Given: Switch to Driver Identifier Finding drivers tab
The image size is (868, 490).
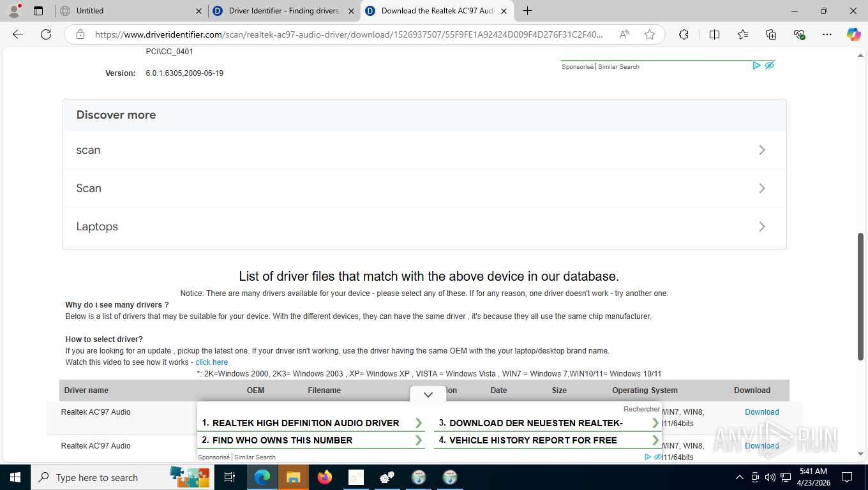Looking at the screenshot, I should coord(284,11).
